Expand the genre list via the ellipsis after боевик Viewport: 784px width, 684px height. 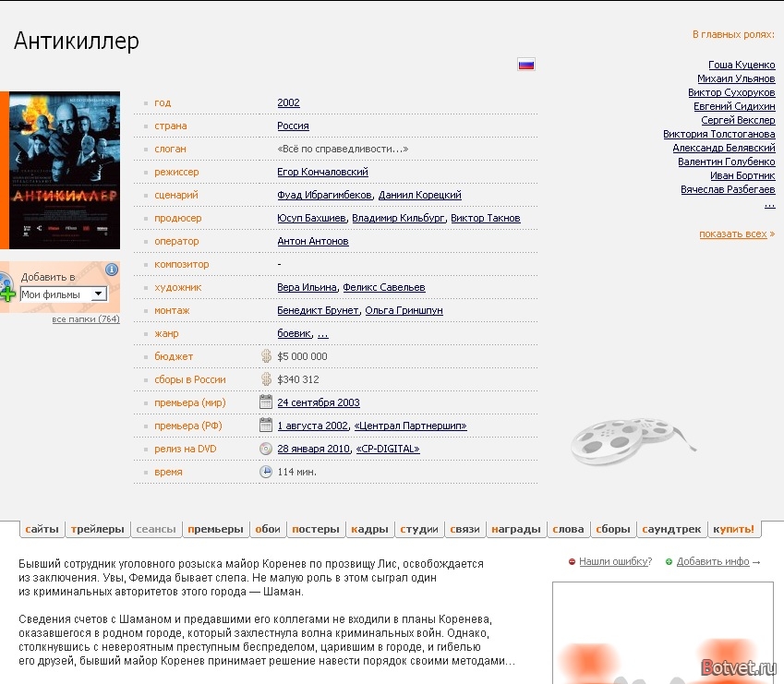coord(322,333)
